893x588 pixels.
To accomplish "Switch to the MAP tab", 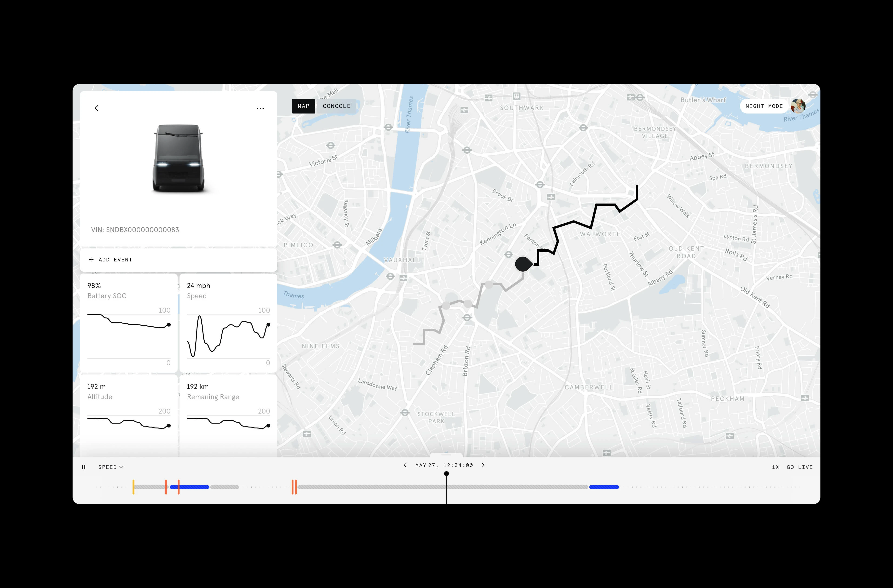I will coord(303,106).
